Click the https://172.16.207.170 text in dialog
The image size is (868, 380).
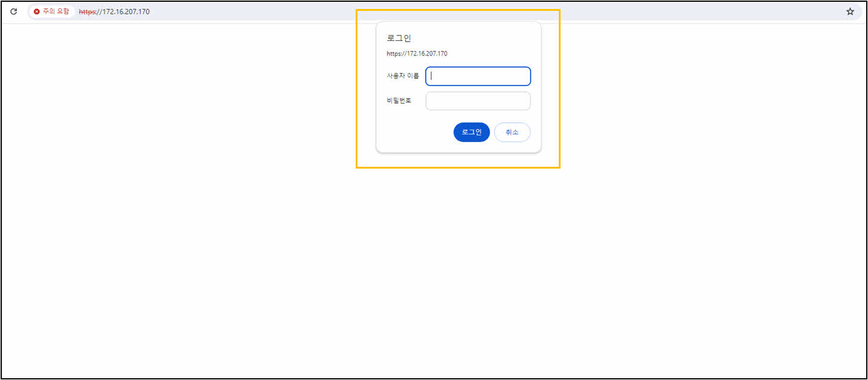tap(417, 54)
